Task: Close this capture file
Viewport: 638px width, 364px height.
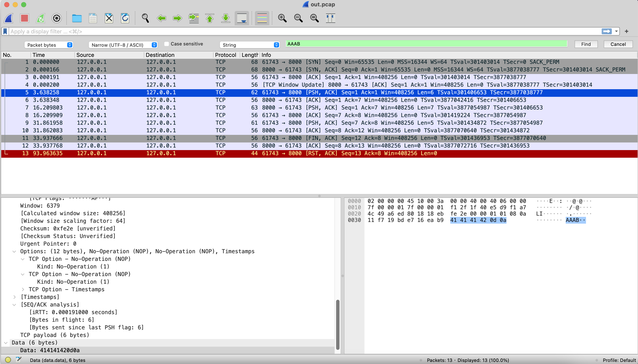Action: point(109,18)
